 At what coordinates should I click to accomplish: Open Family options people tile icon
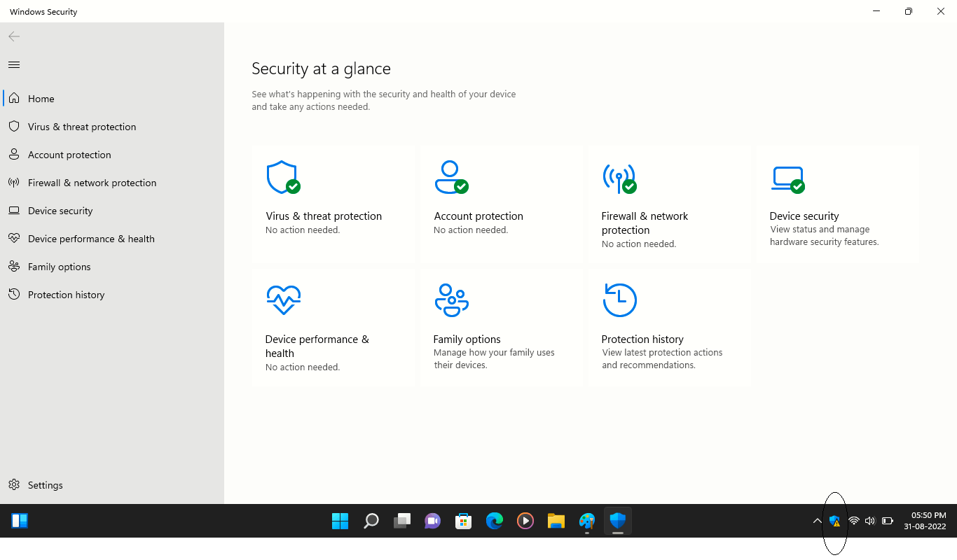[451, 300]
